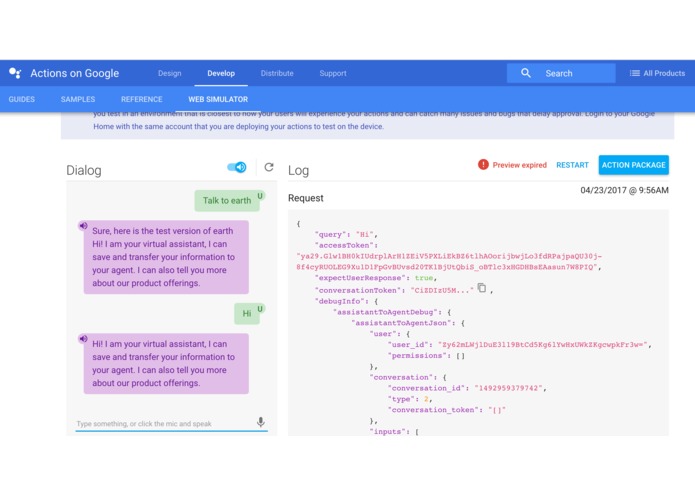Open the Distribute tab
This screenshot has width=695, height=494.
pyautogui.click(x=277, y=73)
